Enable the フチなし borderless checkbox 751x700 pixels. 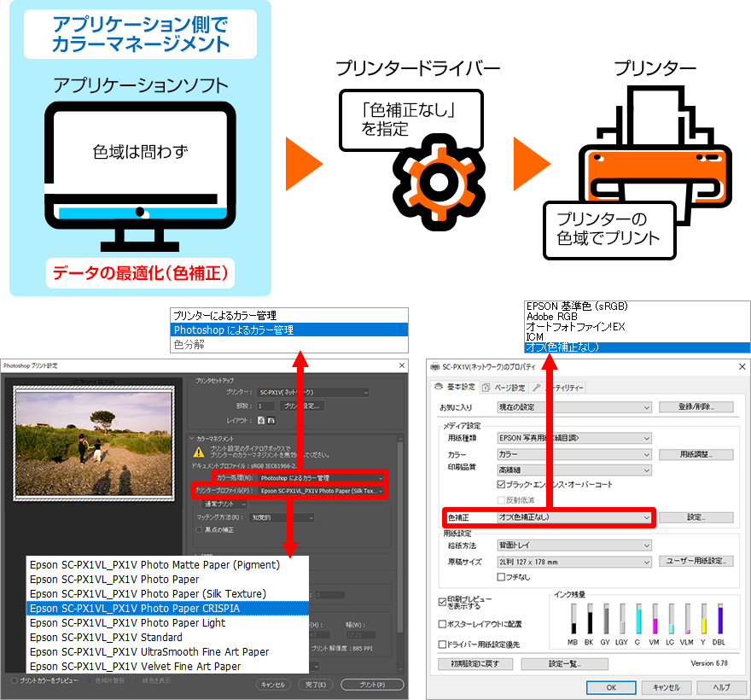coord(502,577)
